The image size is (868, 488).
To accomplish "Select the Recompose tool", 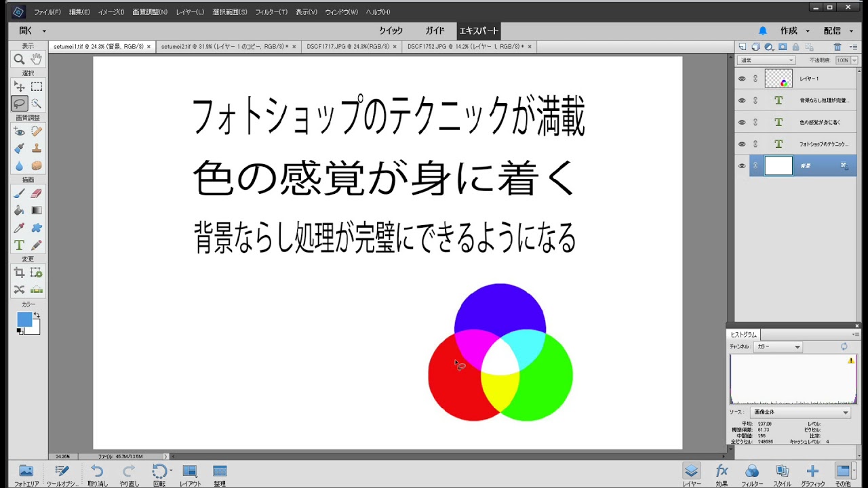I will (37, 272).
